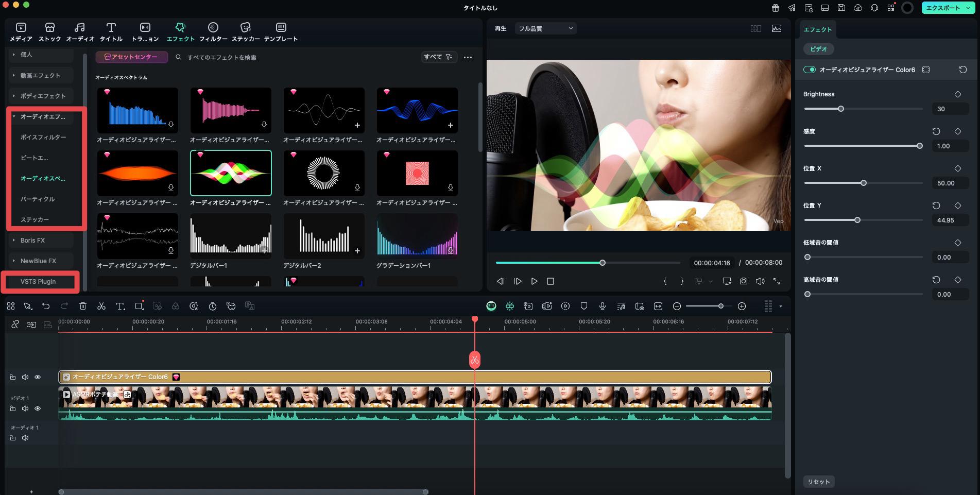
Task: Click the アセットセンター button
Action: pos(132,57)
